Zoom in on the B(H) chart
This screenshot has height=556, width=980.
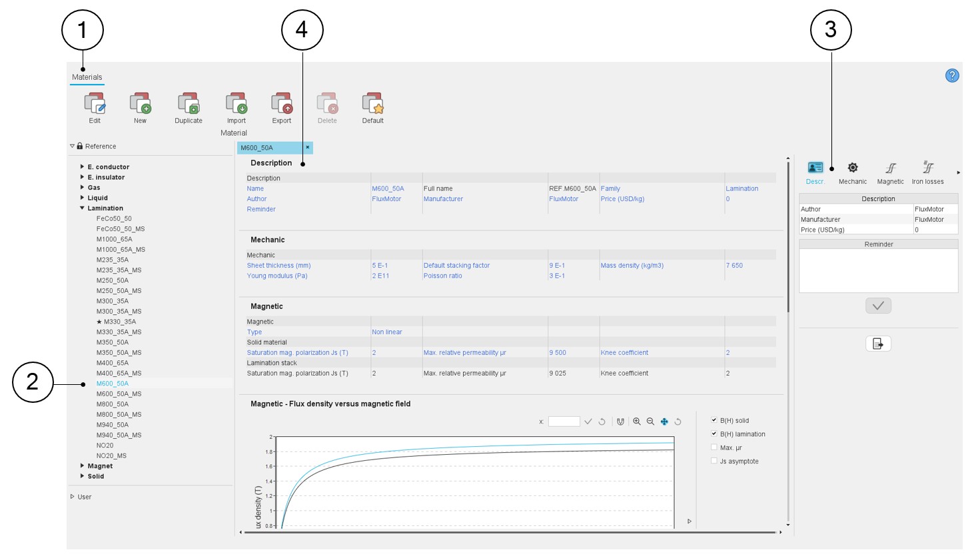[637, 421]
